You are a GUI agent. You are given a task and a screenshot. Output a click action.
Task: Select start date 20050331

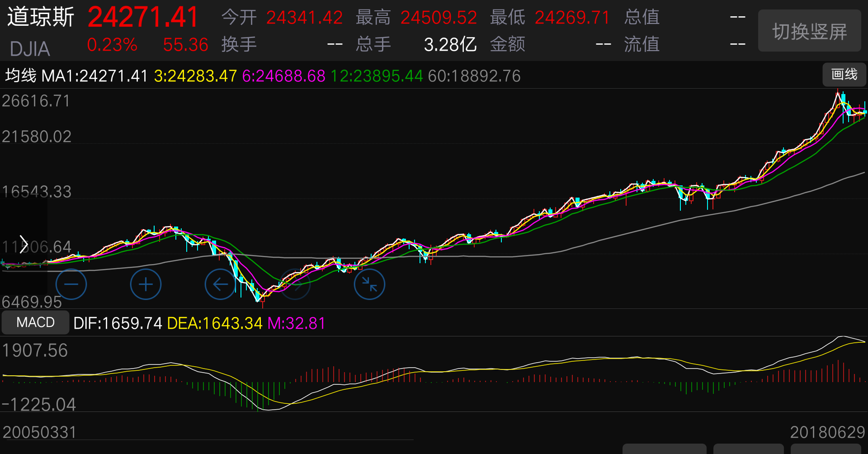tap(40, 432)
